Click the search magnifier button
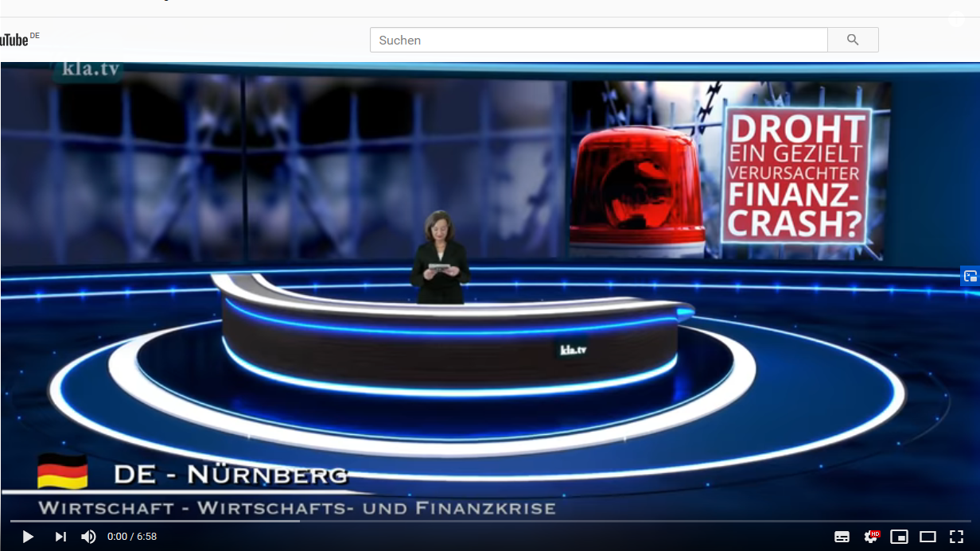 pos(853,40)
